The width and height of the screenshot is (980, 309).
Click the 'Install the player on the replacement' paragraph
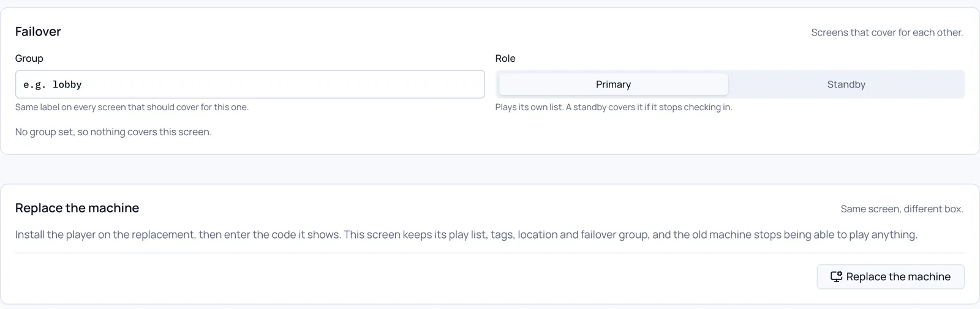pos(466,234)
